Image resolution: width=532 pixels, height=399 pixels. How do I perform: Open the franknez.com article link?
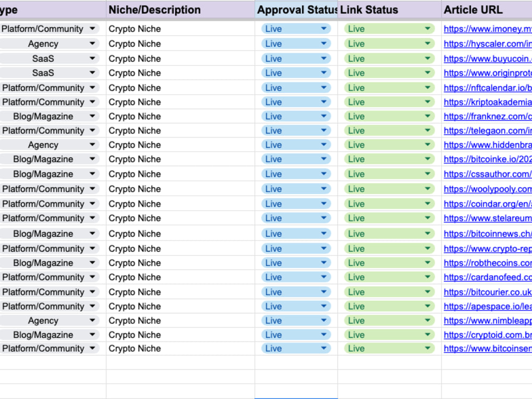(x=487, y=117)
